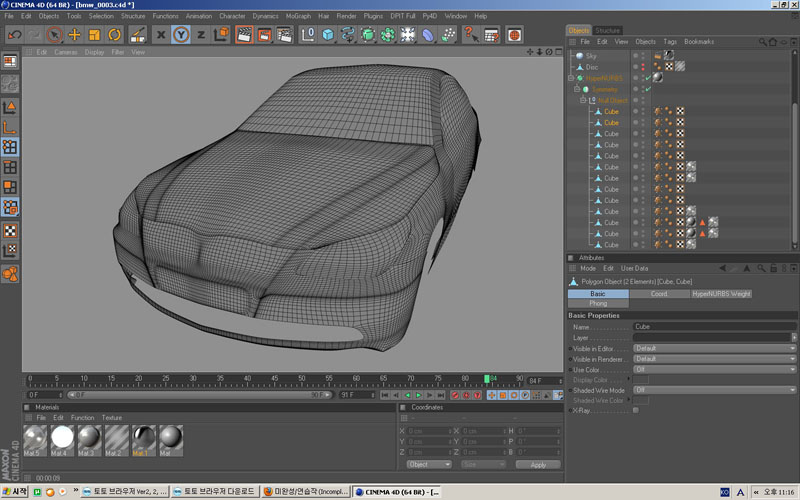800x500 pixels.
Task: Open the Cameras menu in viewport
Action: (65, 52)
